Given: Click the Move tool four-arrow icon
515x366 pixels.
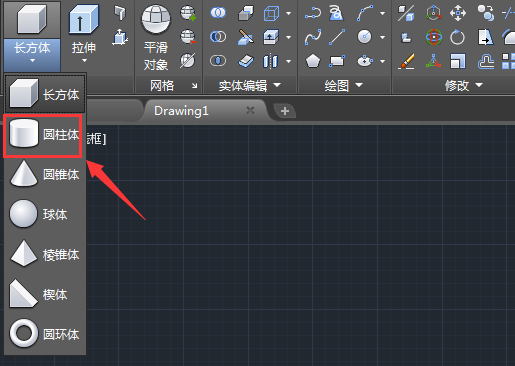Looking at the screenshot, I should 458,13.
